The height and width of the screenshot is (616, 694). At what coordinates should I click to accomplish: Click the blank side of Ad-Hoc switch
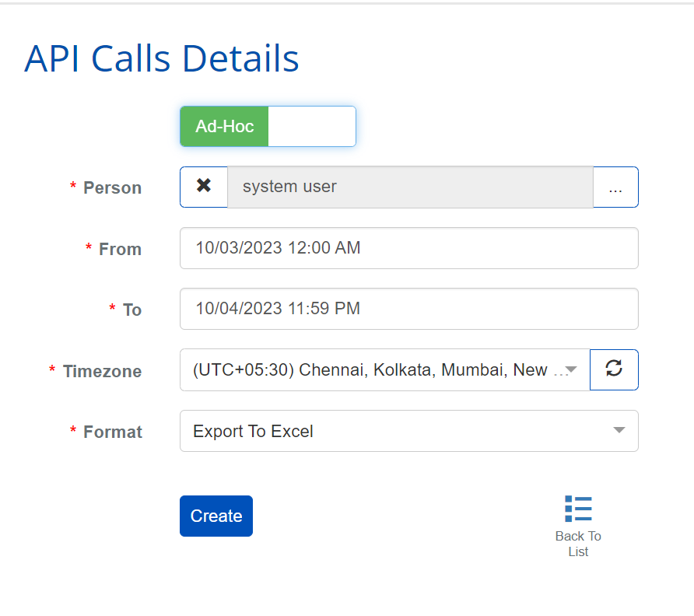pyautogui.click(x=311, y=127)
